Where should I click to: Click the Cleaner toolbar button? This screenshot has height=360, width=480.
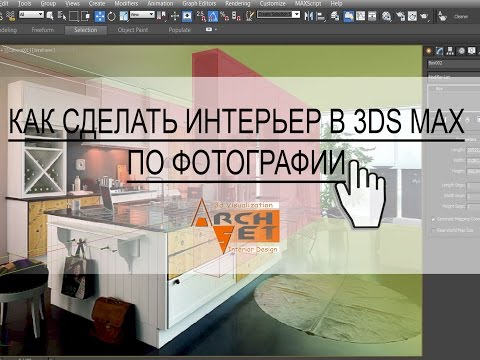[x=461, y=16]
